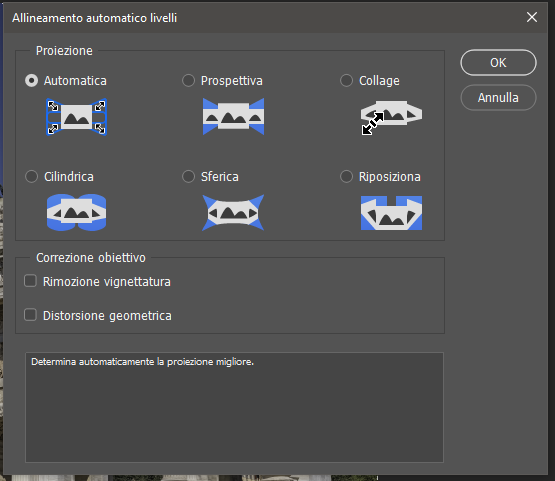Click the Sferica projection preview icon
This screenshot has width=555, height=481.
click(x=233, y=212)
